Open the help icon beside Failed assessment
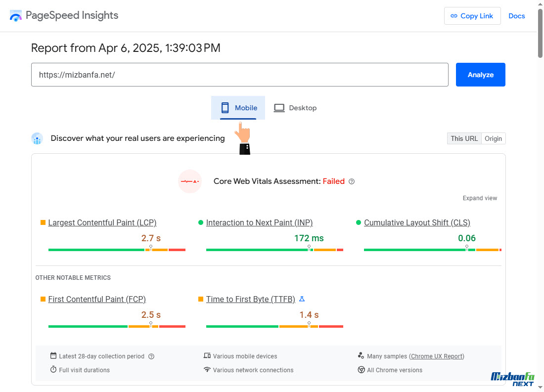The width and height of the screenshot is (544, 392). point(352,181)
